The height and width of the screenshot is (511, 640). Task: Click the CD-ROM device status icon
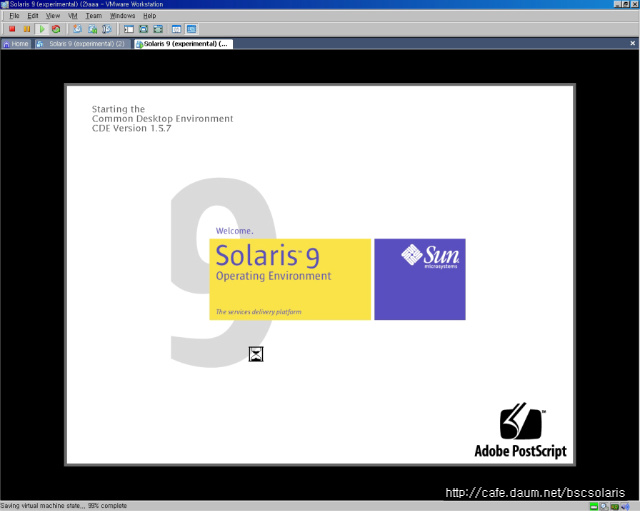coord(604,507)
